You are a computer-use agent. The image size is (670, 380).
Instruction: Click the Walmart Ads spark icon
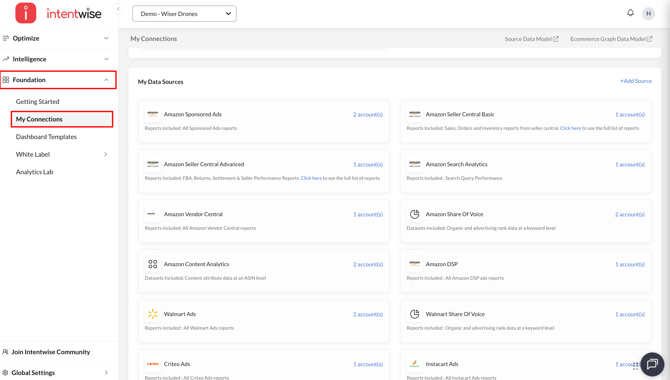point(153,314)
